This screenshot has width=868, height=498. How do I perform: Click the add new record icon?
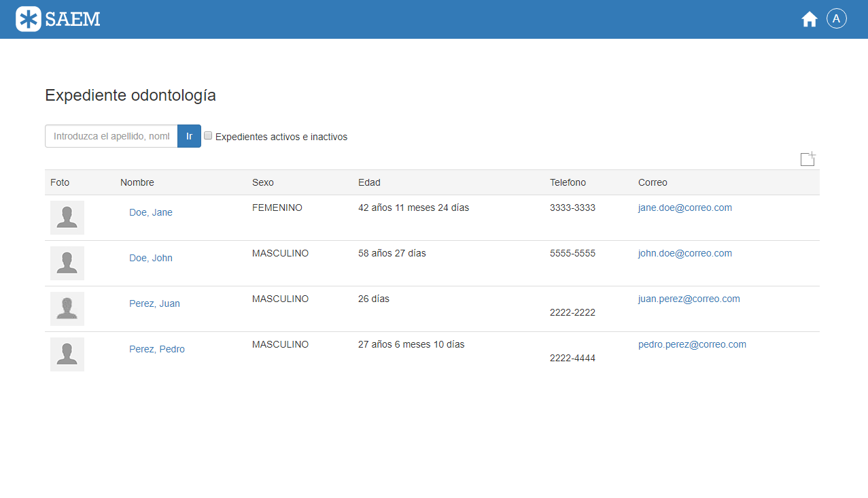click(808, 159)
